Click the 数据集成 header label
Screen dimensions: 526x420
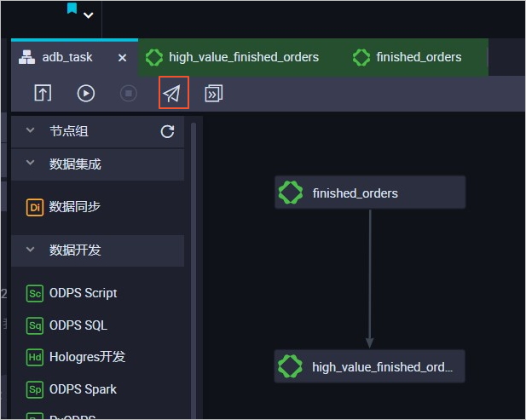pyautogui.click(x=75, y=164)
